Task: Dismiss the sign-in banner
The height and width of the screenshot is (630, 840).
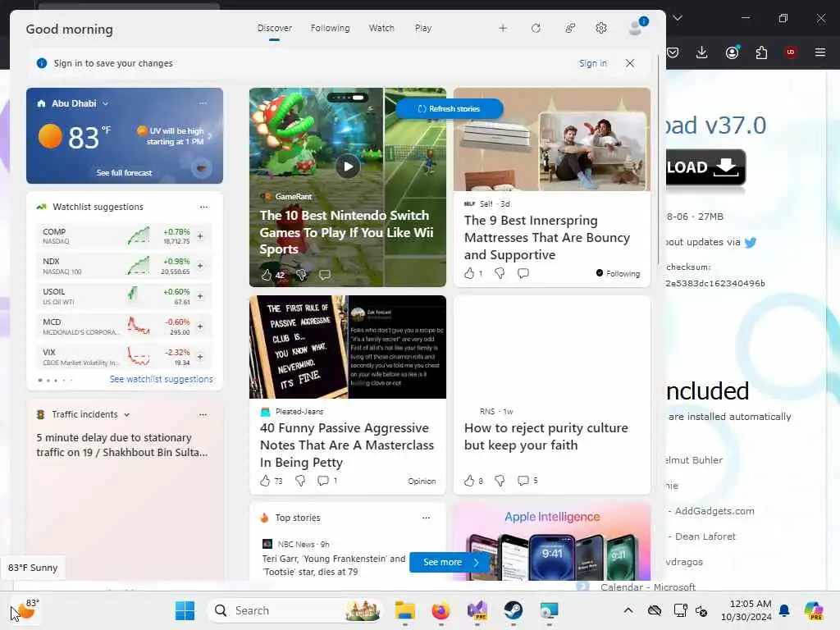Action: [630, 63]
